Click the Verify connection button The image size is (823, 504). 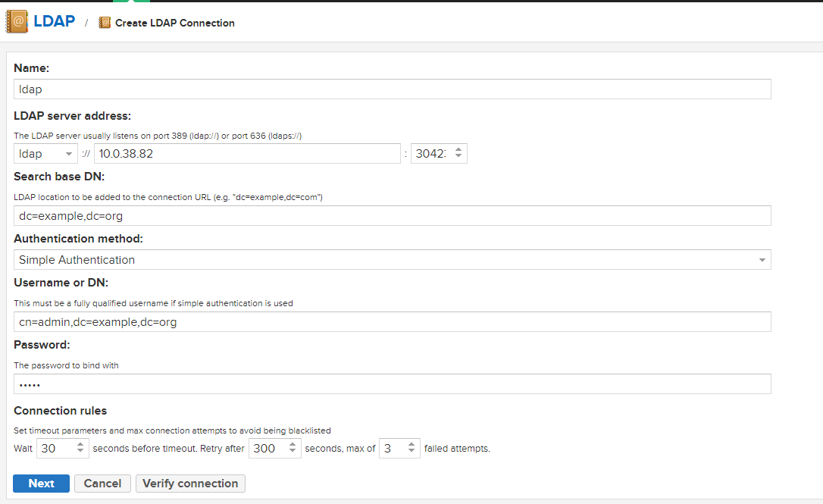coord(190,484)
